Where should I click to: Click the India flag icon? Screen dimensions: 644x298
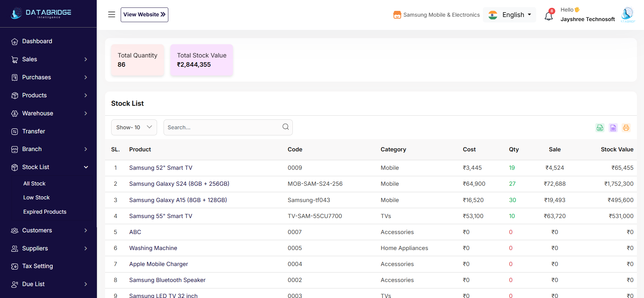[x=493, y=15]
